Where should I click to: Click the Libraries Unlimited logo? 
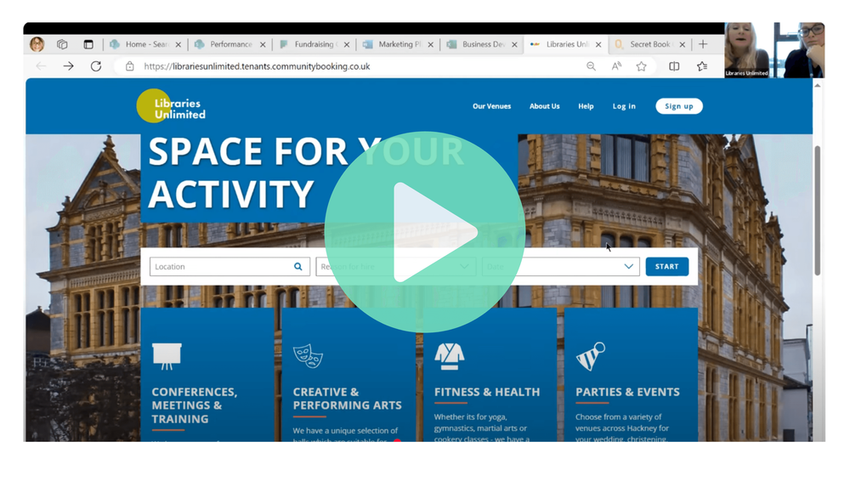(171, 107)
